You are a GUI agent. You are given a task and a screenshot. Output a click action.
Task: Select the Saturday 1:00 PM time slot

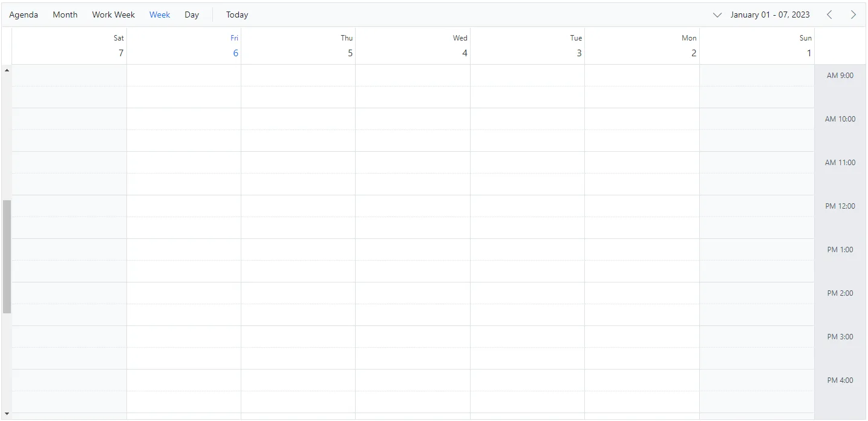[x=69, y=250]
